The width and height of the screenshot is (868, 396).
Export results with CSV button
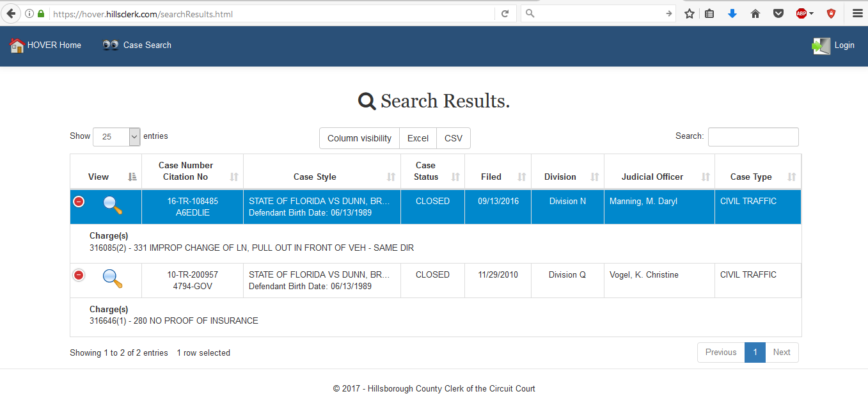coord(454,138)
